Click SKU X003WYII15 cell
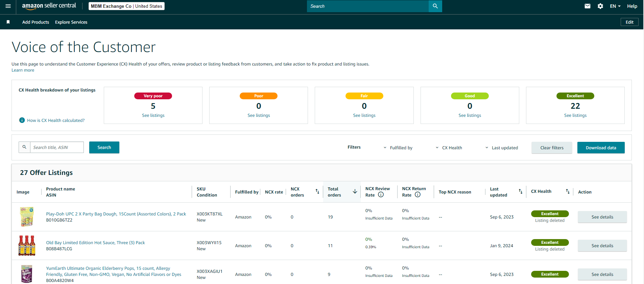The image size is (644, 284). [x=209, y=243]
